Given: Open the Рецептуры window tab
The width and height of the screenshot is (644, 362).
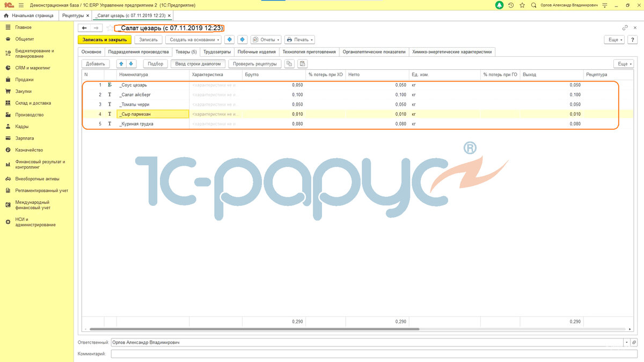Looking at the screenshot, I should point(73,16).
